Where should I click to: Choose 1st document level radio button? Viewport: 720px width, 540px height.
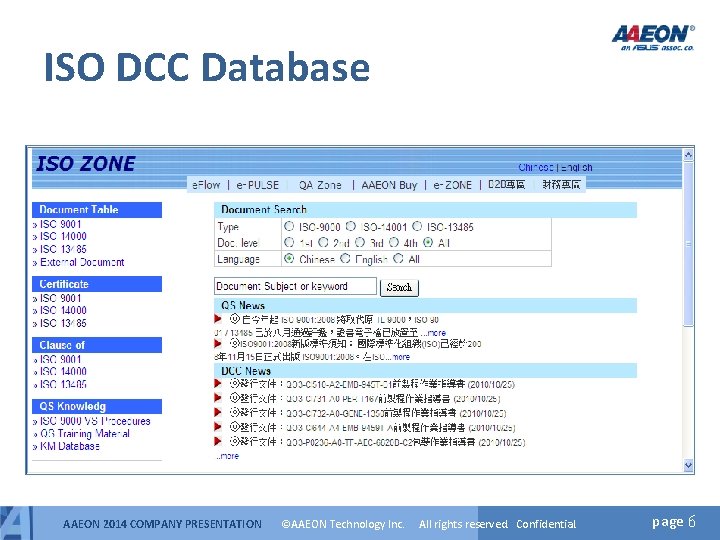pyautogui.click(x=289, y=242)
